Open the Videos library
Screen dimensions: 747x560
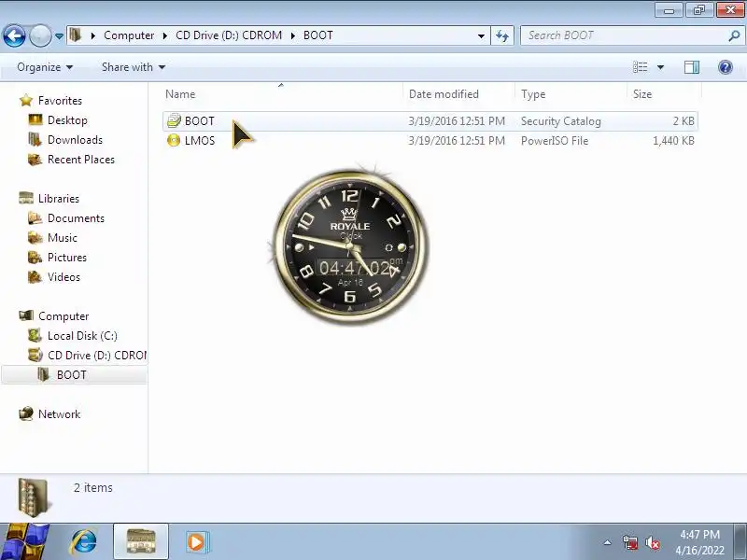(63, 276)
